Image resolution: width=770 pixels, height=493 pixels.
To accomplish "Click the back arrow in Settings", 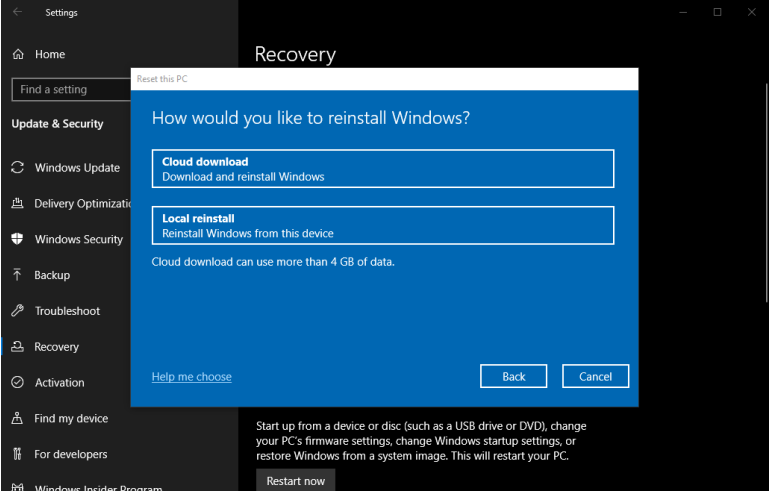I will [x=18, y=12].
